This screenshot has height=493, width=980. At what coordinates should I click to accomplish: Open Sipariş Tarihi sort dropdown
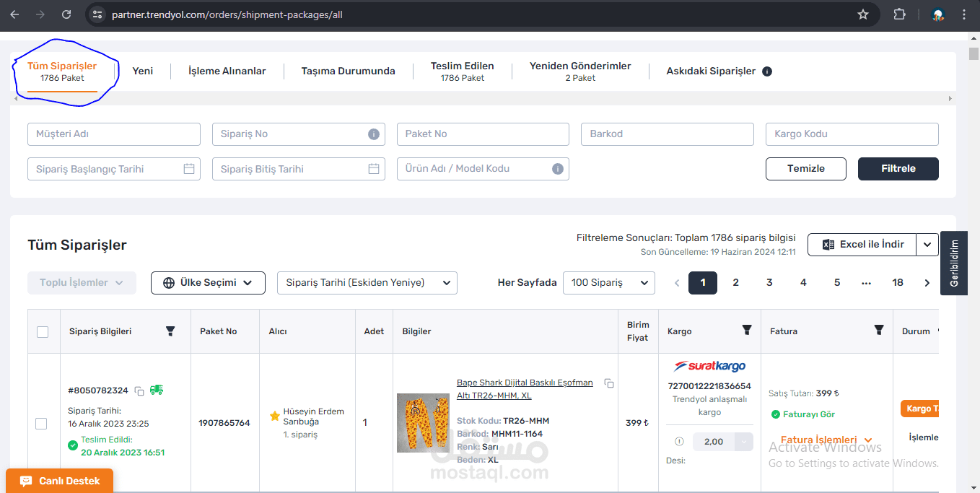coord(367,283)
